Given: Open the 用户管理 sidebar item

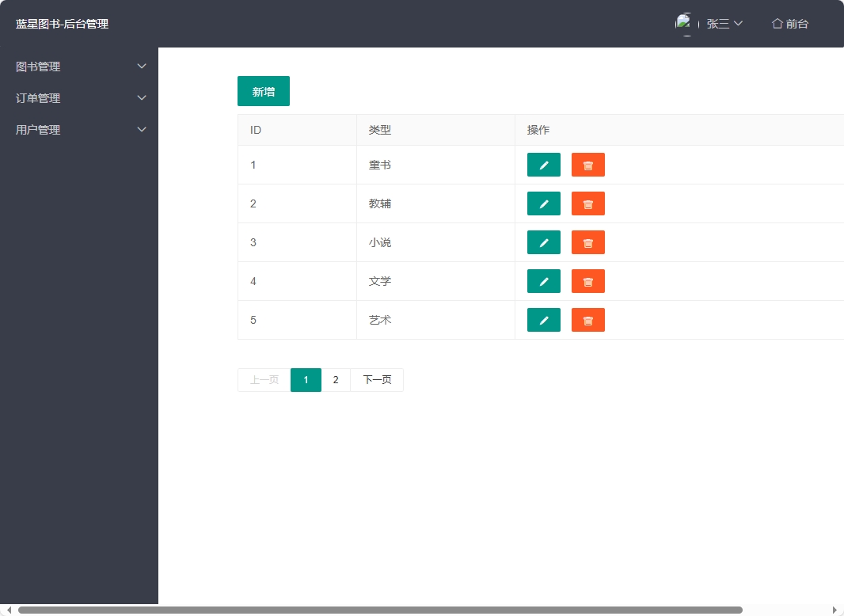Looking at the screenshot, I should point(79,130).
